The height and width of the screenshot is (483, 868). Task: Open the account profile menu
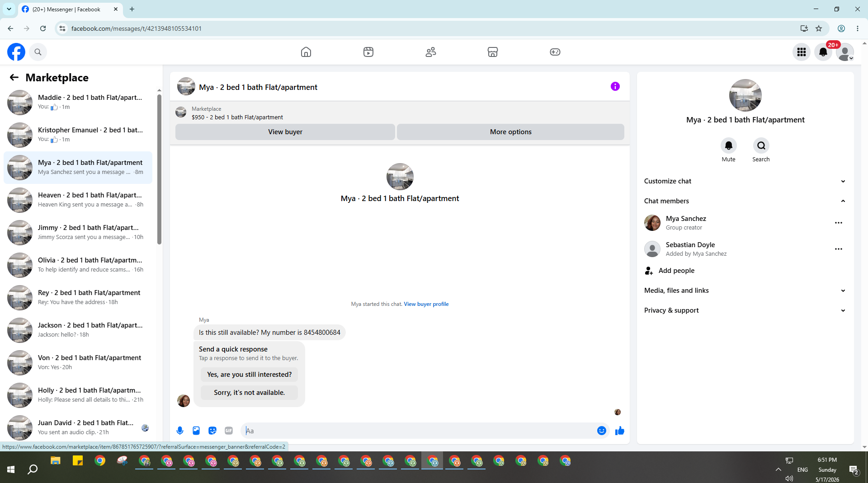[845, 52]
